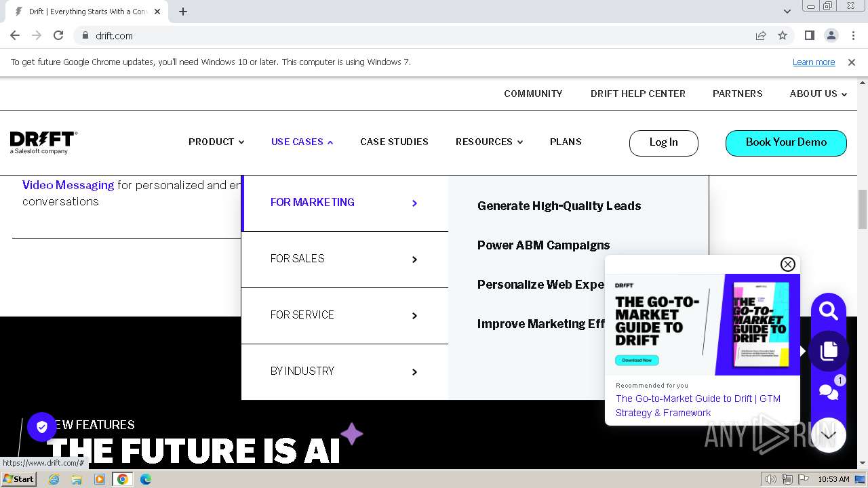Share this page via the share icon
Viewport: 868px width, 488px height.
click(x=761, y=35)
